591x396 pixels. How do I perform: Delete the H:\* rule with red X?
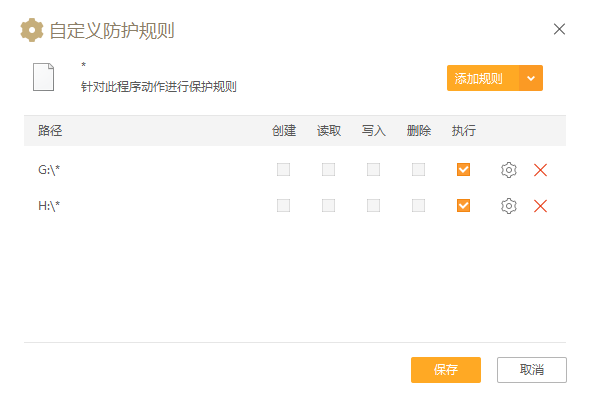[x=540, y=206]
